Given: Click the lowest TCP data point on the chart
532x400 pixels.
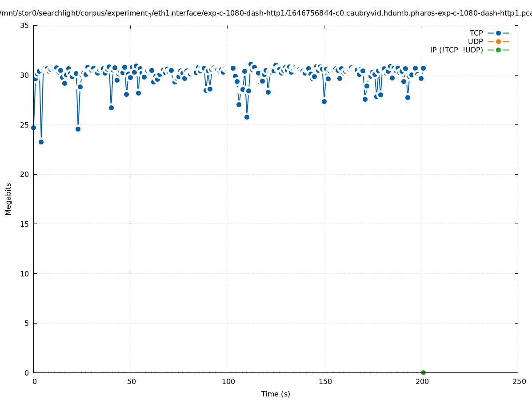Looking at the screenshot, I should point(41,142).
